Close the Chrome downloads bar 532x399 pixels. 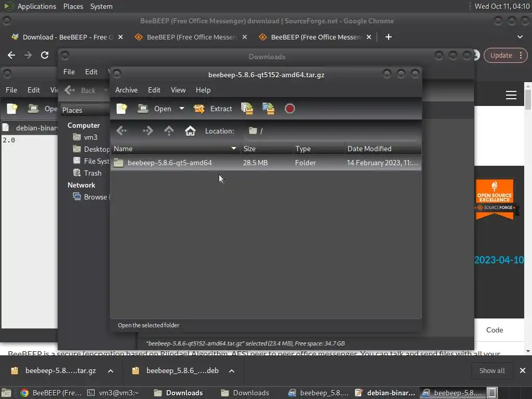[523, 370]
